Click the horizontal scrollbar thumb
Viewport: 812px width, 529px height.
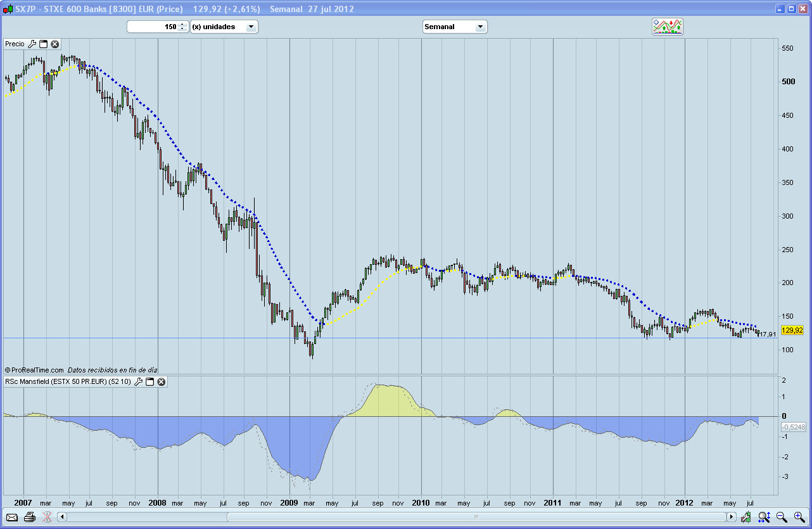point(475,517)
